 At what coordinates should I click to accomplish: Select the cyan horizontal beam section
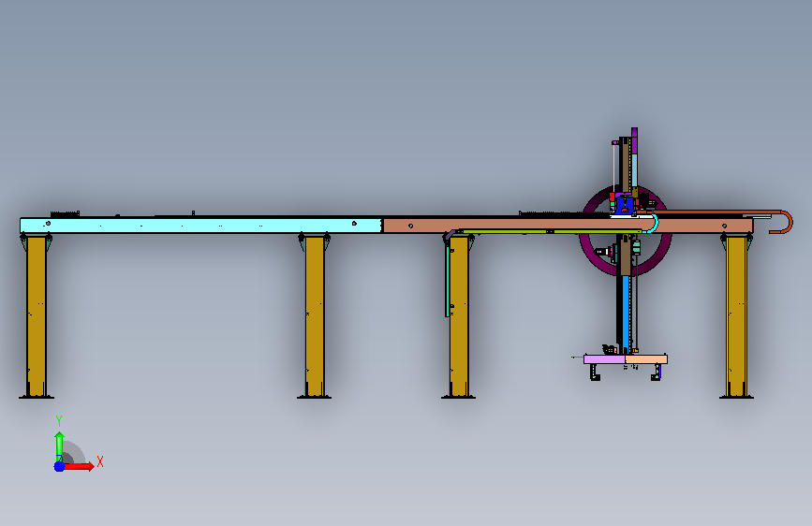[201, 226]
